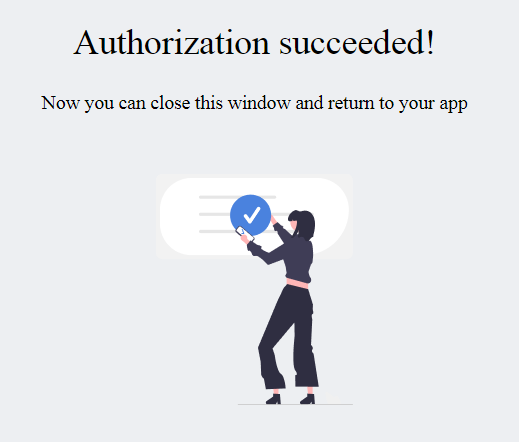Click the woman's raised hand touching the circle
The height and width of the screenshot is (442, 519).
tap(273, 219)
